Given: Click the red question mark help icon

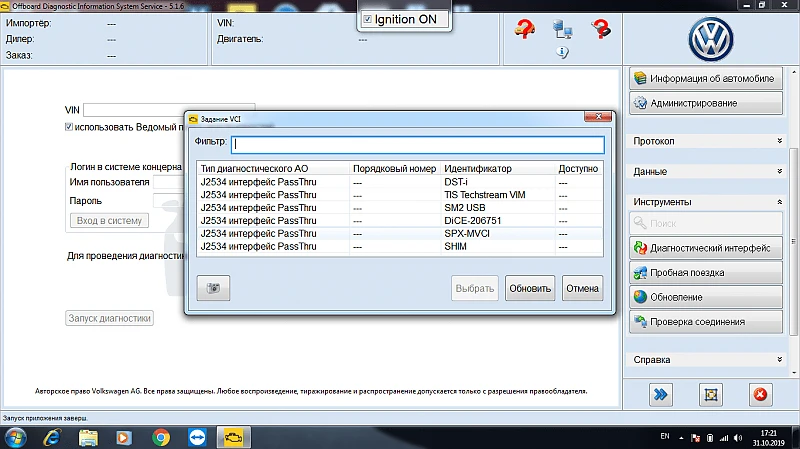Looking at the screenshot, I should coord(601,29).
